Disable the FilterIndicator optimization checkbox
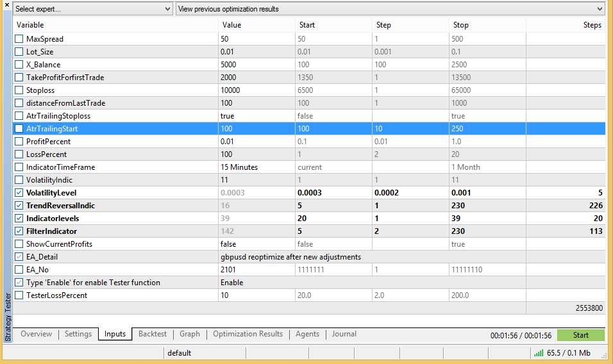Viewport: 613px width, 364px height. click(19, 231)
